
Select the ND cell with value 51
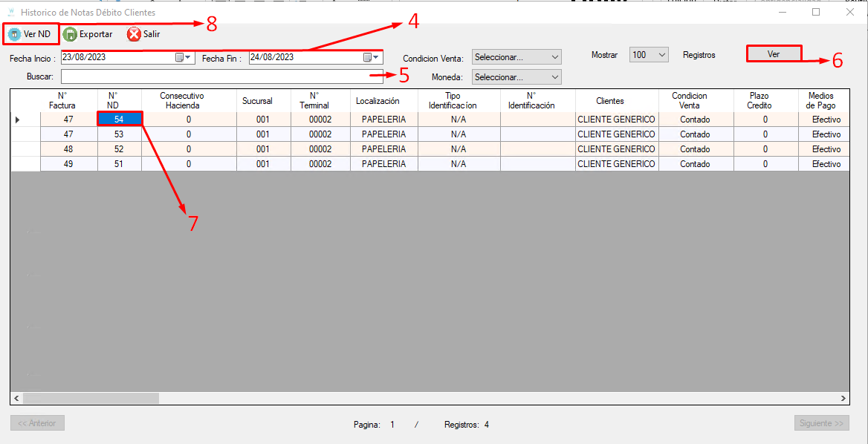click(x=120, y=163)
